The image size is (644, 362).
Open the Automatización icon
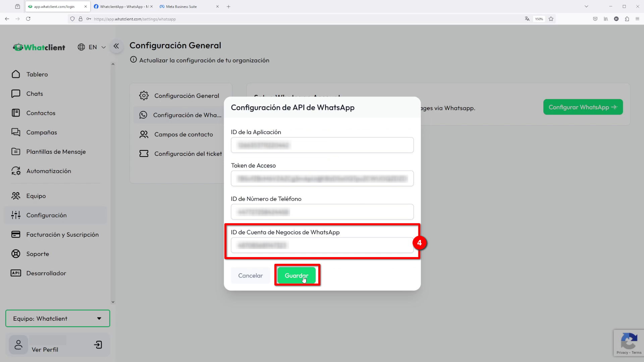pos(16,171)
